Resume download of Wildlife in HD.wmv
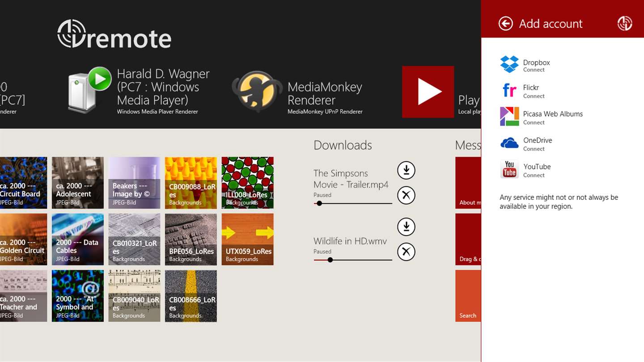Image resolution: width=644 pixels, height=362 pixels. click(x=406, y=227)
